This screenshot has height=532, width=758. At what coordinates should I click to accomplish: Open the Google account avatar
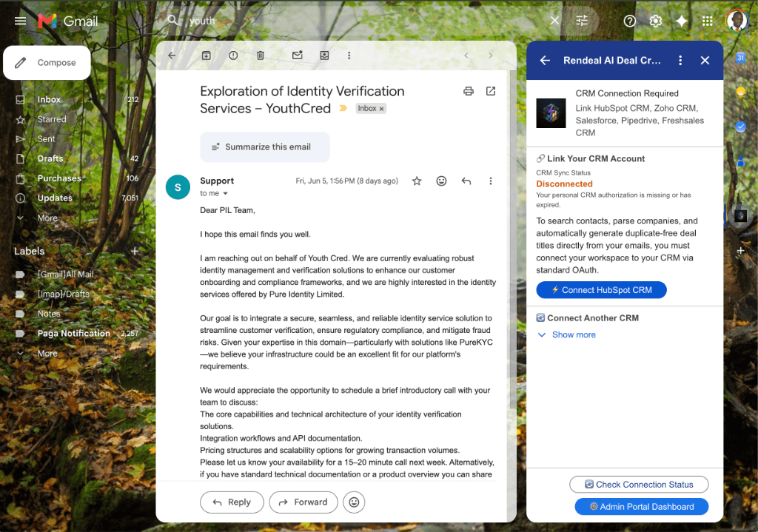[737, 21]
